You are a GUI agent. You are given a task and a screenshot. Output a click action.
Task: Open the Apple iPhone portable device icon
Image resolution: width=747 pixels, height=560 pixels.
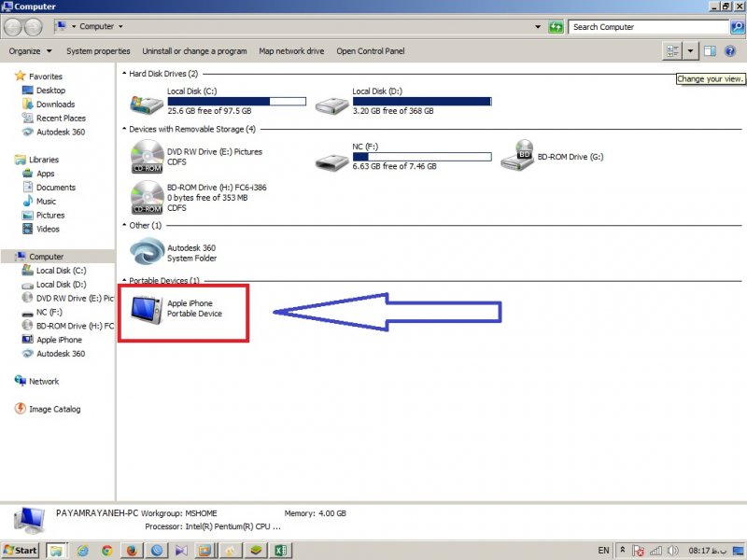click(x=147, y=310)
